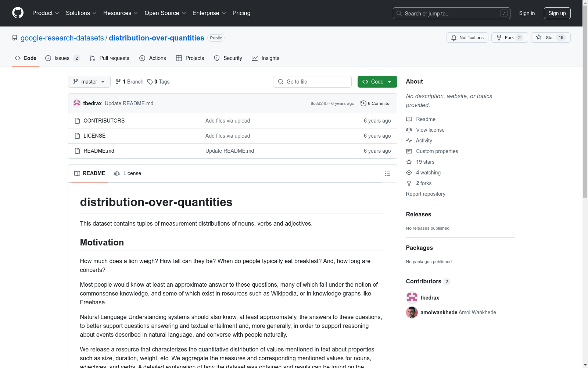The height and width of the screenshot is (368, 588).
Task: Click the fork icon beside 2 forks
Action: click(x=409, y=183)
